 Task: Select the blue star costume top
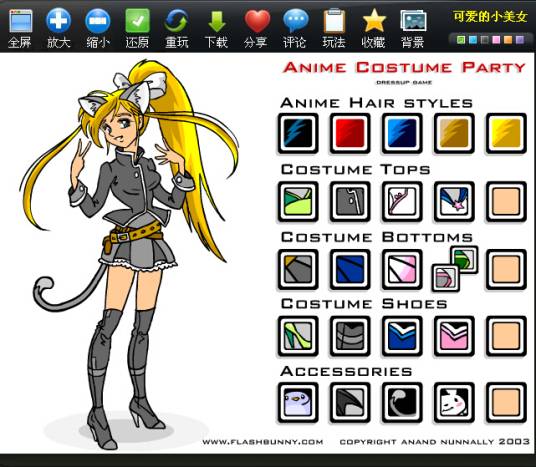[454, 202]
